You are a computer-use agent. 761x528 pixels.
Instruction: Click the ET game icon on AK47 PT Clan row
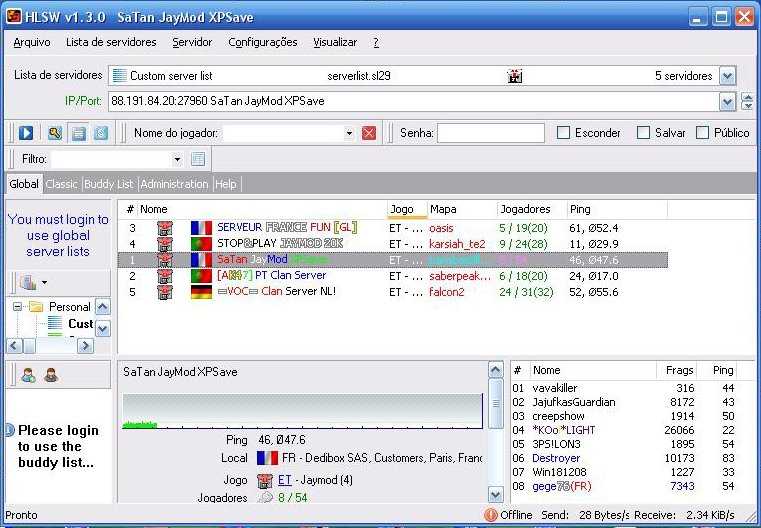165,276
